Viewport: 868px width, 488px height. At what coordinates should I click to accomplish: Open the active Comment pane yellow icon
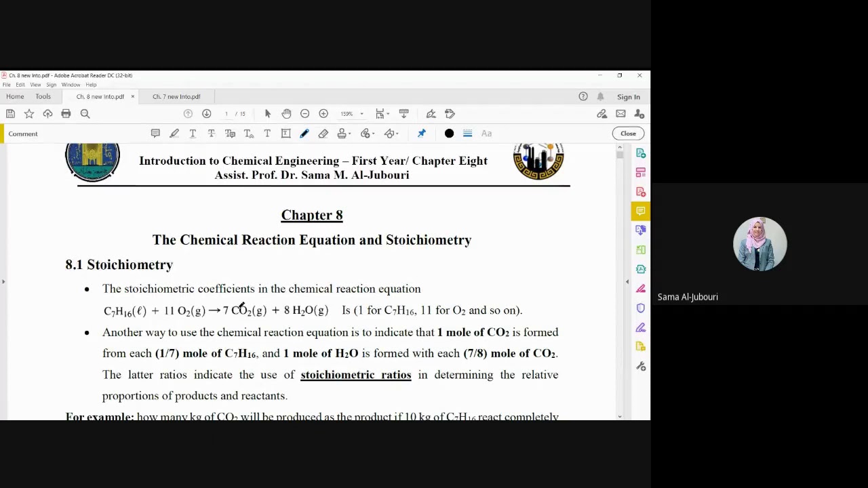click(640, 211)
